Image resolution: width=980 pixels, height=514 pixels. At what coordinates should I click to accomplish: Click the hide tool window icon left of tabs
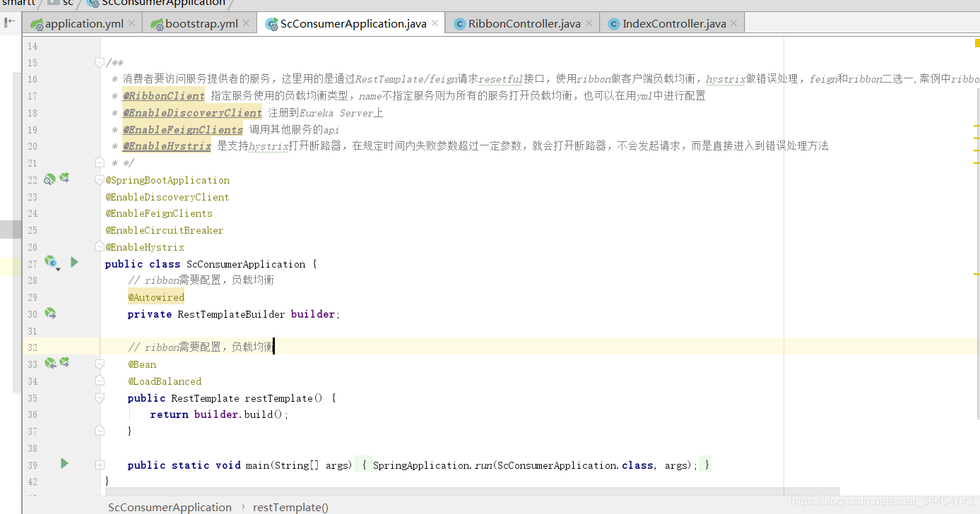coord(10,23)
